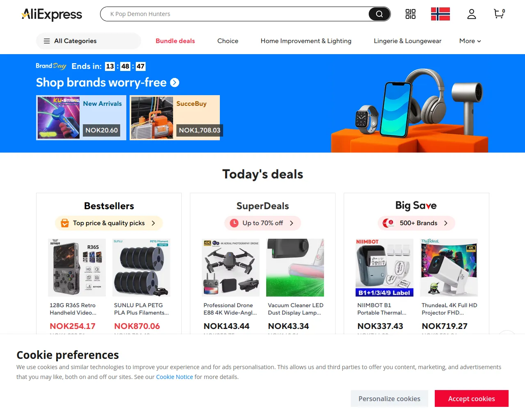This screenshot has width=525, height=420.
Task: Open the All Categories menu
Action: 89,41
